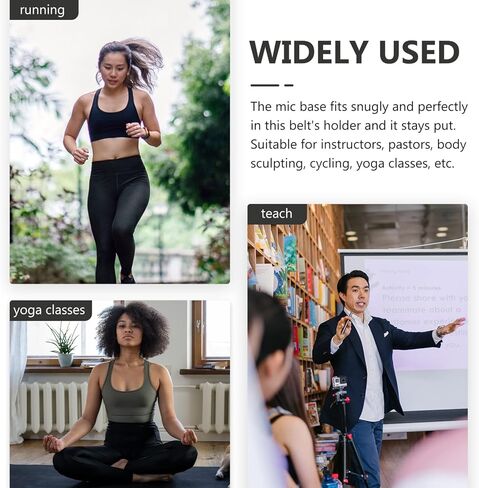The image size is (479, 488).
Task: Open the running woman photo
Action: (120, 142)
